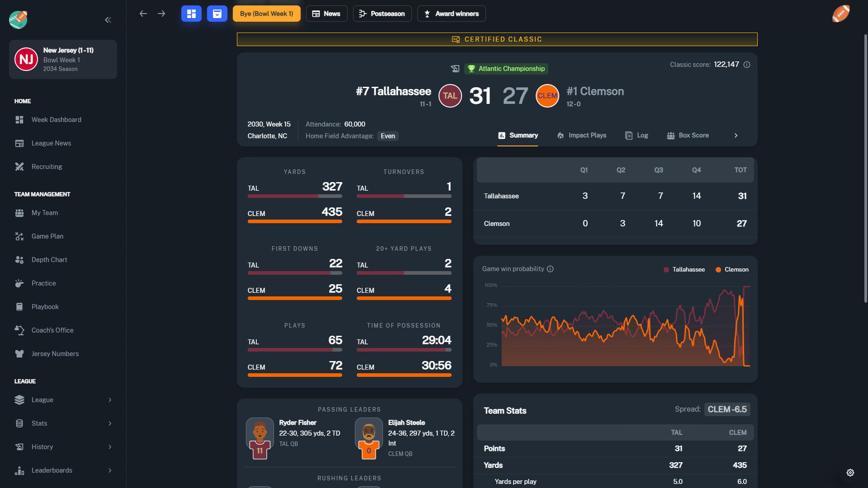Open the Week Dashboard from sidebar

pyautogui.click(x=56, y=119)
